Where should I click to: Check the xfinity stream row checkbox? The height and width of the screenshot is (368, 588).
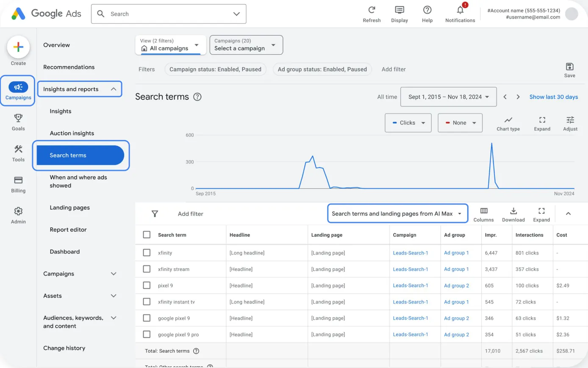(x=147, y=269)
